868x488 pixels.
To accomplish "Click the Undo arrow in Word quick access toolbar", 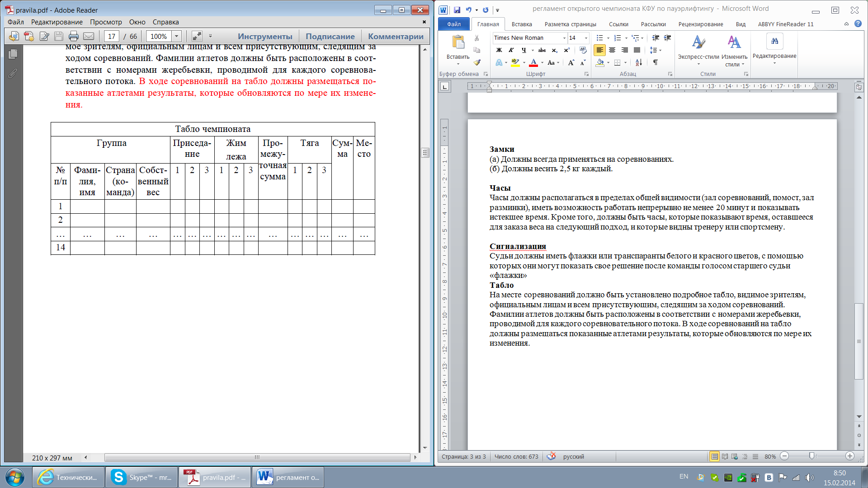I will tap(469, 10).
